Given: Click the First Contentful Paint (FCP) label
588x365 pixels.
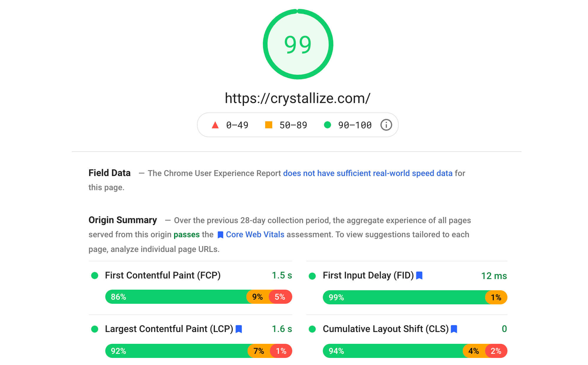Looking at the screenshot, I should point(163,276).
